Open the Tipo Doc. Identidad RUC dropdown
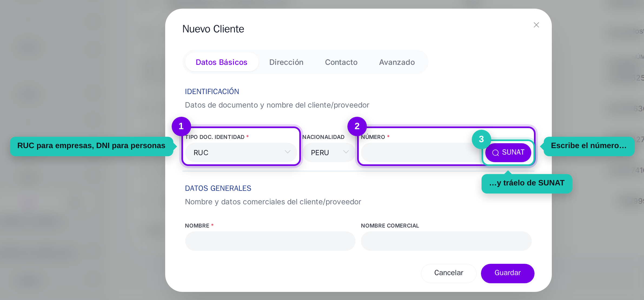Viewport: 644px width, 300px height. [241, 152]
